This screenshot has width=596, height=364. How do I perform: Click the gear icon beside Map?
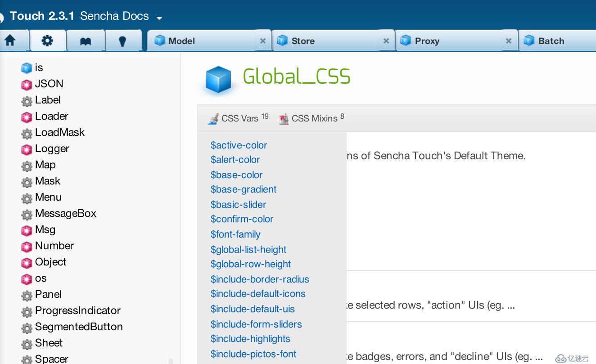[27, 166]
